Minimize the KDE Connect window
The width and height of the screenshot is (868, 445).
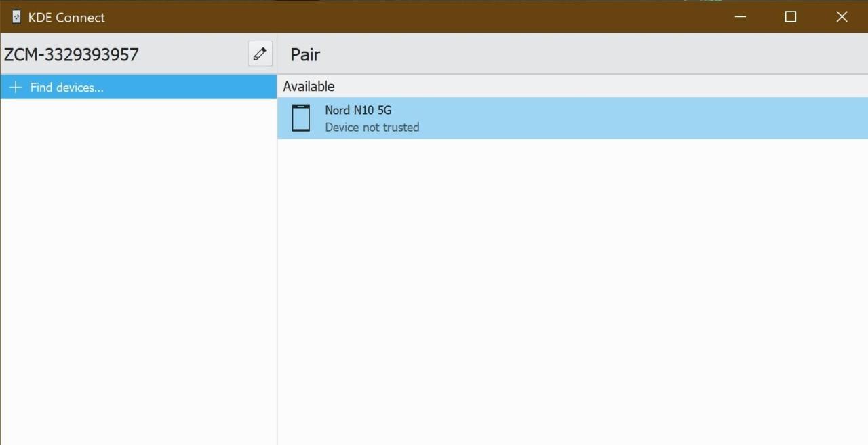741,17
